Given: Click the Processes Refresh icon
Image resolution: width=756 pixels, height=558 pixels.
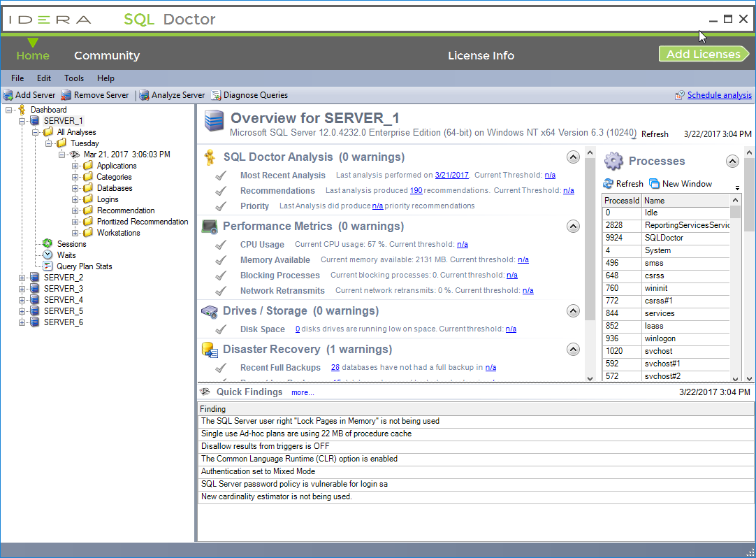Looking at the screenshot, I should (608, 183).
